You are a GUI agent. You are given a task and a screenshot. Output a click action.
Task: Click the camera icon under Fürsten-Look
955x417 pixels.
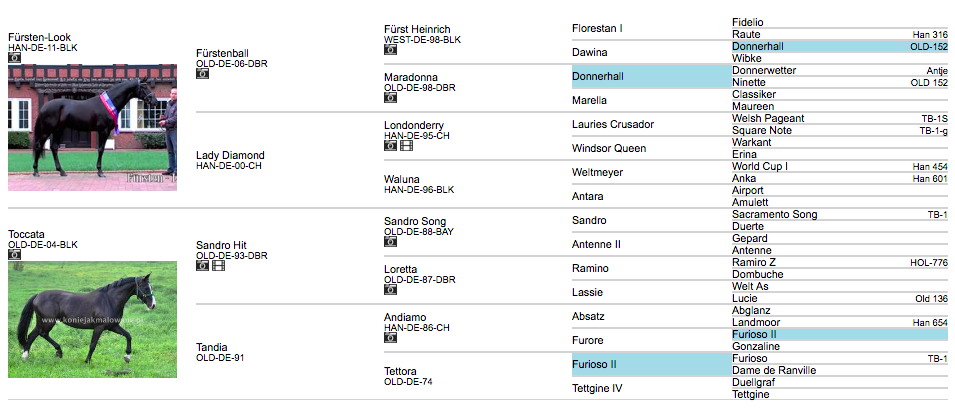[15, 57]
